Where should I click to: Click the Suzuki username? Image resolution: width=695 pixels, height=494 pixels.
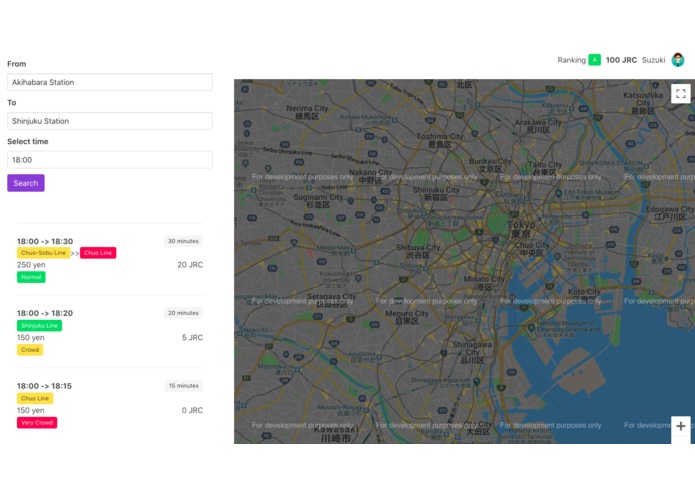click(x=653, y=60)
